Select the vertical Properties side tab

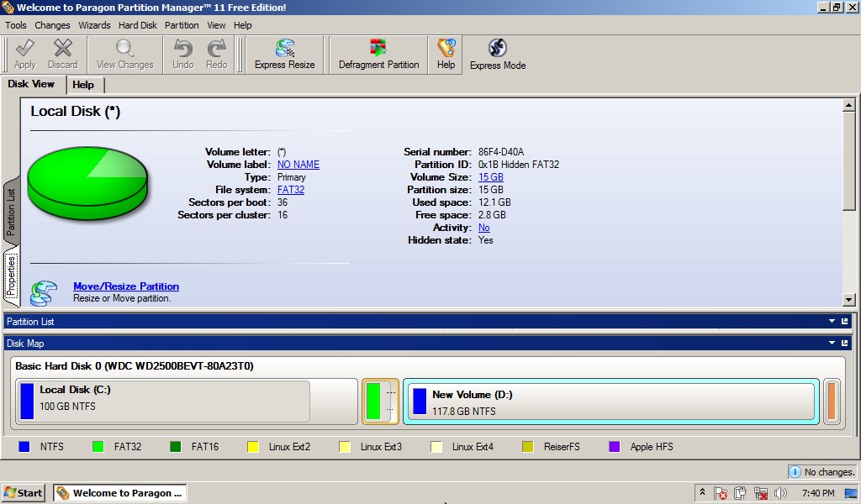click(x=11, y=276)
